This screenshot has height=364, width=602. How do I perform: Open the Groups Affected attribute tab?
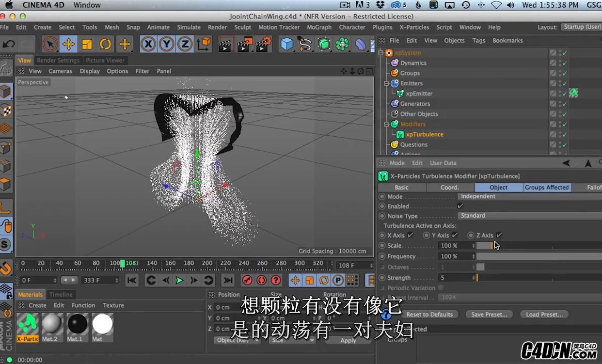547,187
